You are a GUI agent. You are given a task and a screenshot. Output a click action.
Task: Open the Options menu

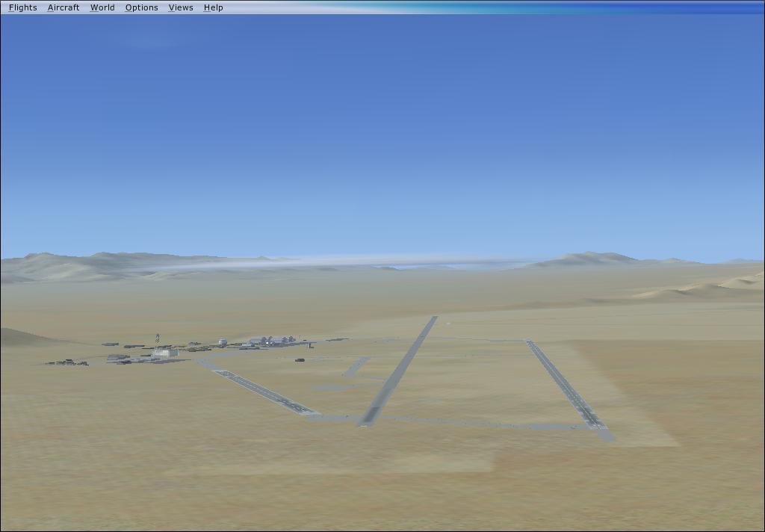point(141,7)
